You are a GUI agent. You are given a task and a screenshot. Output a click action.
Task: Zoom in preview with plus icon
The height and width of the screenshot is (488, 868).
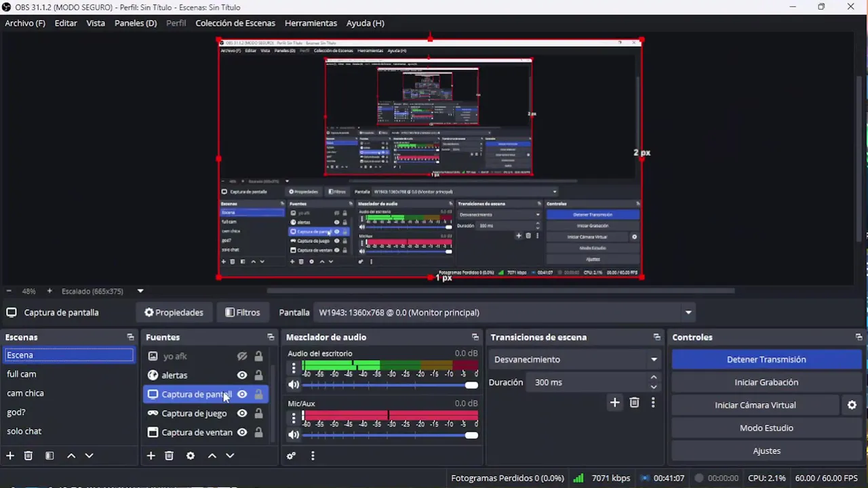click(50, 291)
